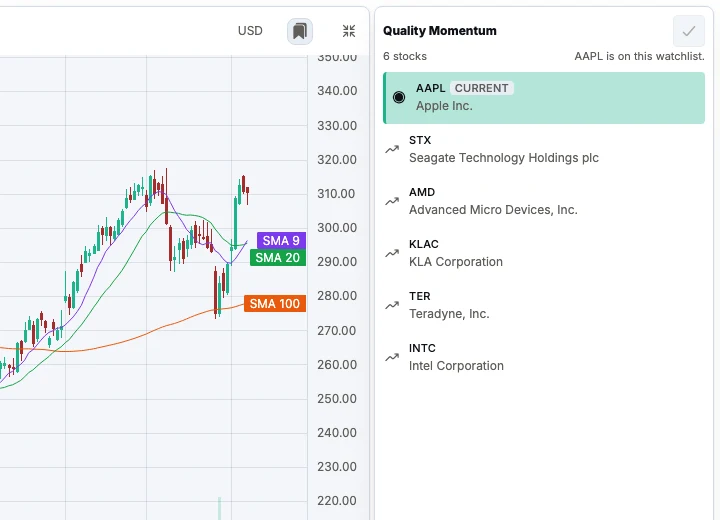Click the latest candlestick near 310
The height and width of the screenshot is (520, 720).
pyautogui.click(x=248, y=193)
